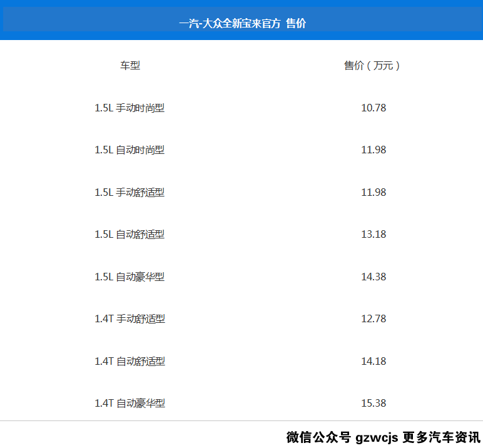Screen dimensions: 483x448
Task: Click the 一汽-大众全新宝来官方 售价 title banner
Action: 242,23
